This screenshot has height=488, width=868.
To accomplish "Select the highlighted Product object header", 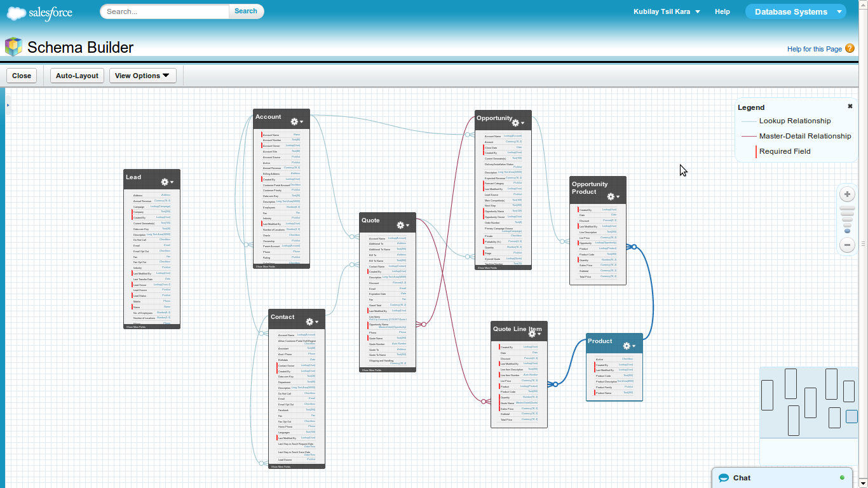I will tap(614, 343).
